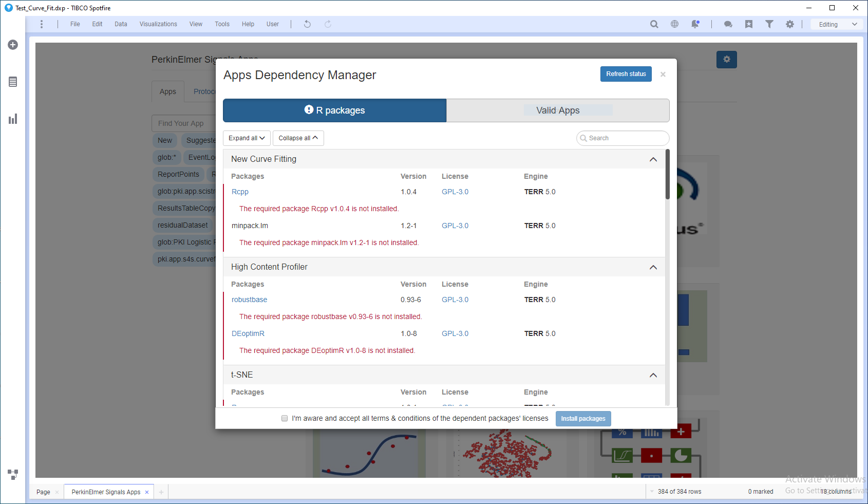Click the Install packages button

[583, 419]
